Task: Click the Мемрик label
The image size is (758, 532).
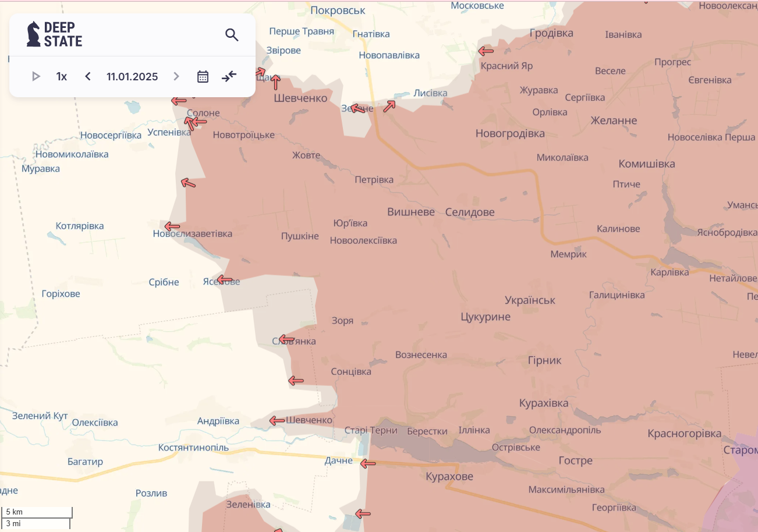Action: click(569, 254)
